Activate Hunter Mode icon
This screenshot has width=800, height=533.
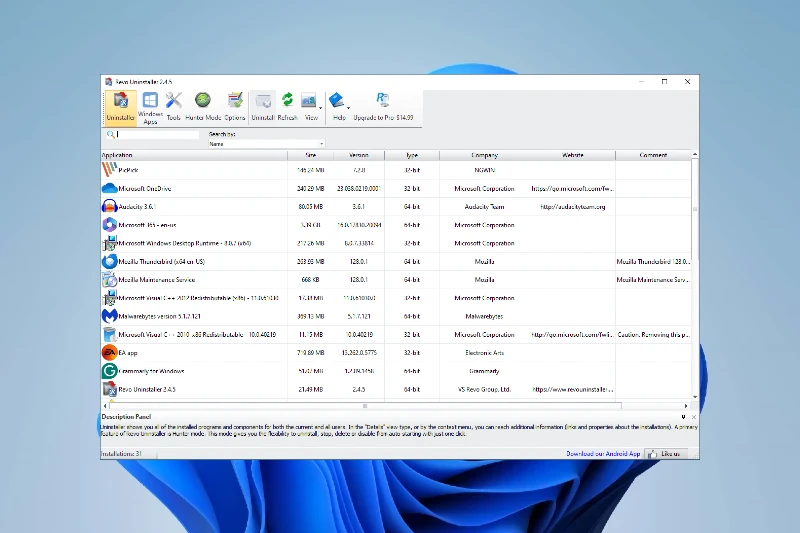tap(203, 107)
